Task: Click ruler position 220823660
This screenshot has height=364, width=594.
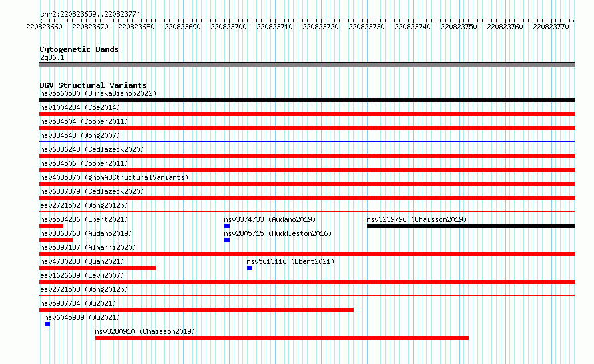Action: pyautogui.click(x=44, y=27)
